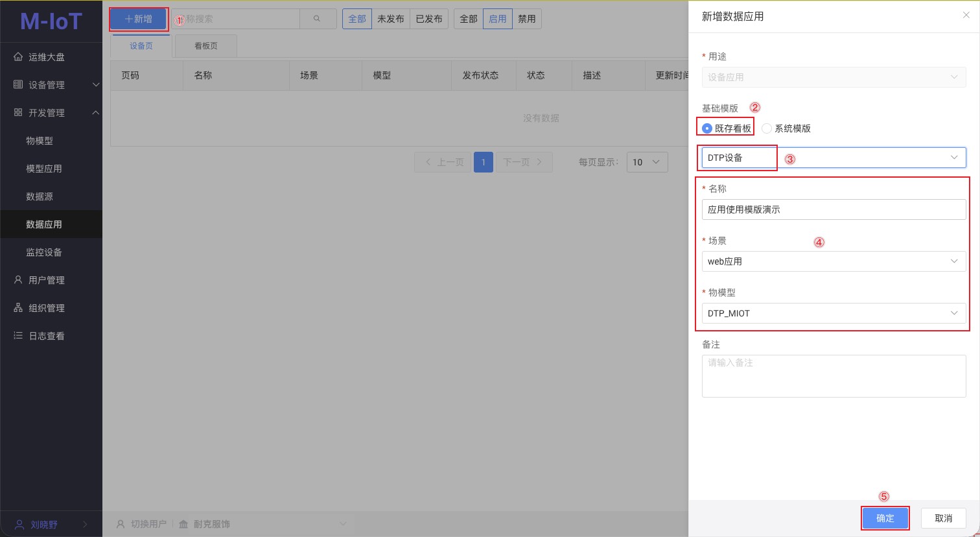The width and height of the screenshot is (980, 537).
Task: Click the 用户管理 person icon
Action: point(18,280)
